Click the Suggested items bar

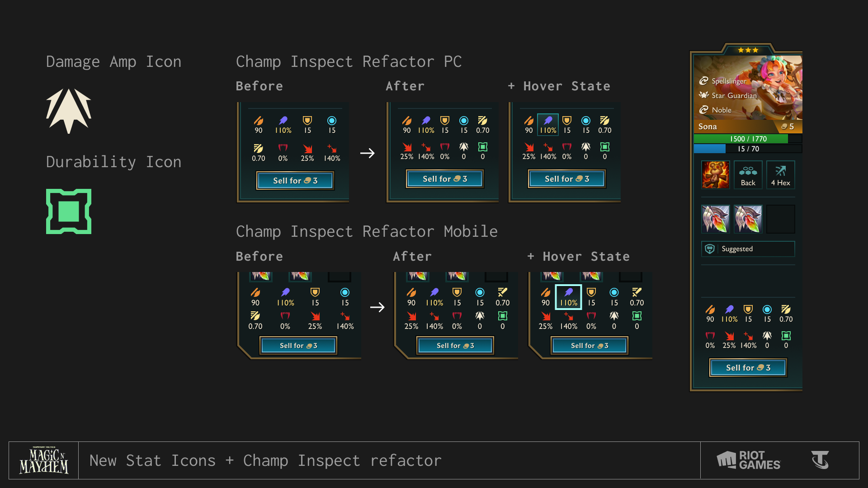[748, 249]
